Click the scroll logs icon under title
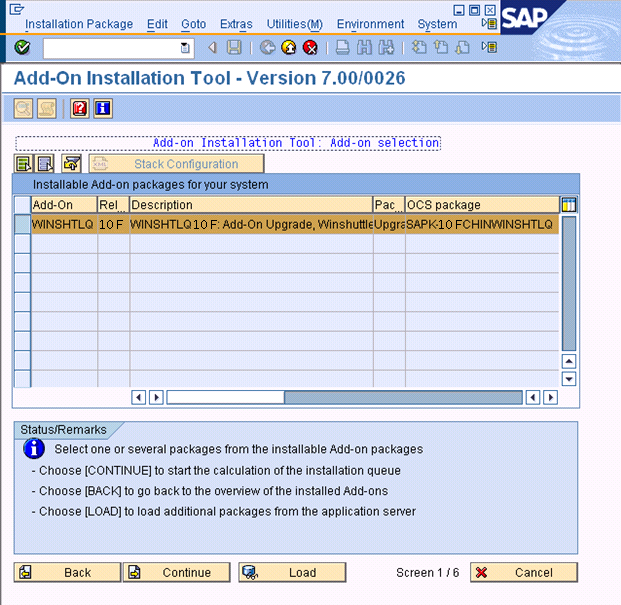 pos(47,108)
